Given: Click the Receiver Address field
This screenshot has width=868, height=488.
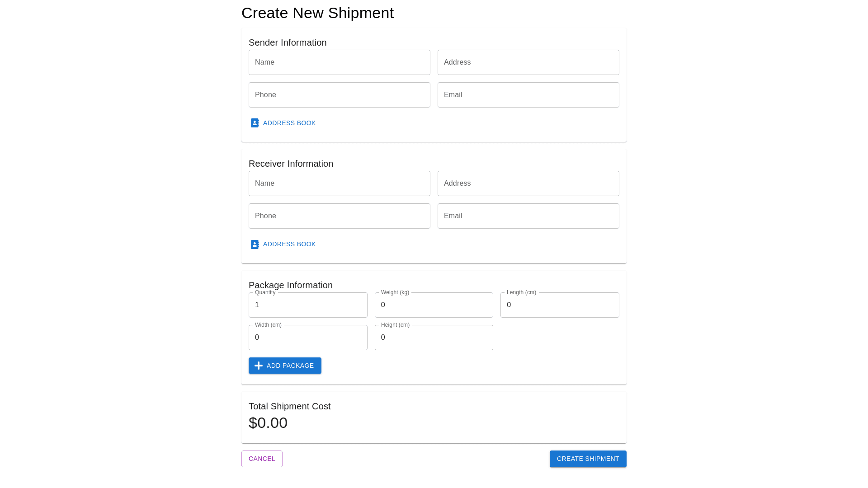Looking at the screenshot, I should coord(528,183).
